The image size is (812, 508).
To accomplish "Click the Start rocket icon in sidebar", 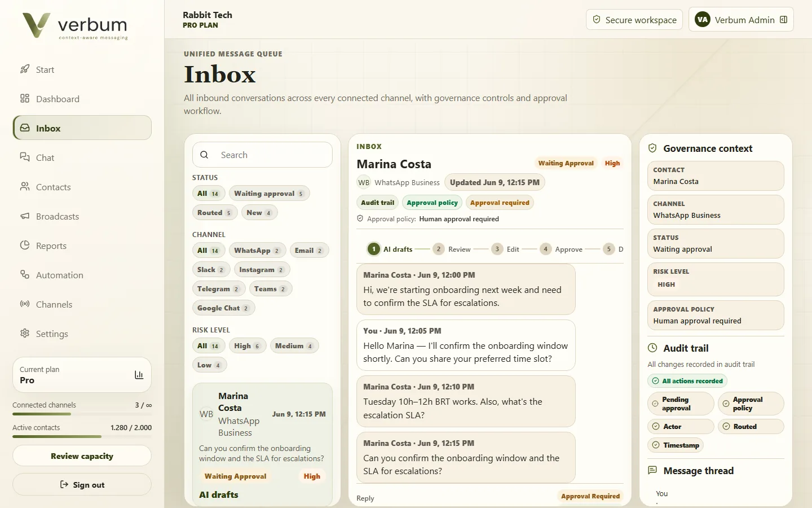I will point(25,69).
